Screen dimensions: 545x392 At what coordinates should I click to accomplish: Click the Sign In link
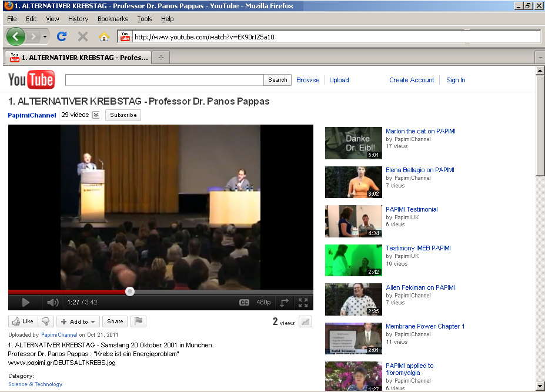(456, 80)
